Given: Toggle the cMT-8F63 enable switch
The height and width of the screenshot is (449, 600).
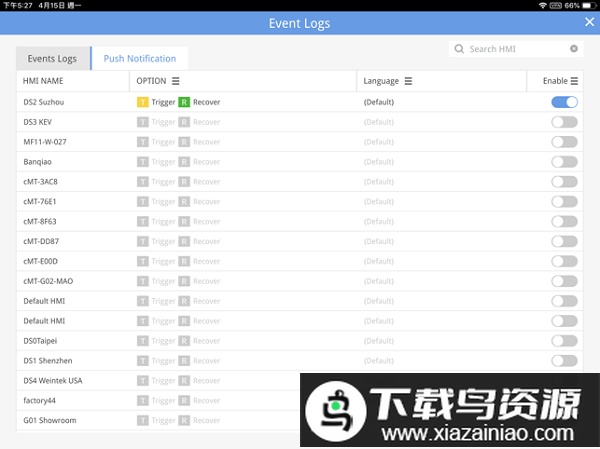Looking at the screenshot, I should point(564,222).
